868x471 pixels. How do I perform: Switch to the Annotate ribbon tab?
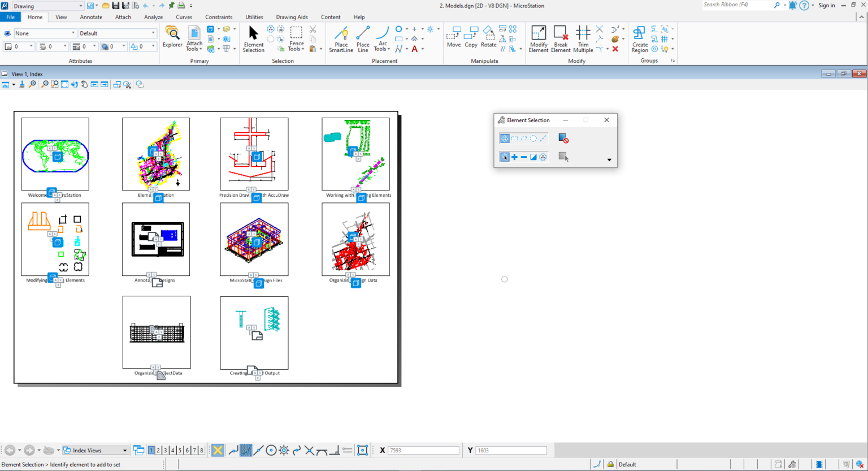(91, 17)
